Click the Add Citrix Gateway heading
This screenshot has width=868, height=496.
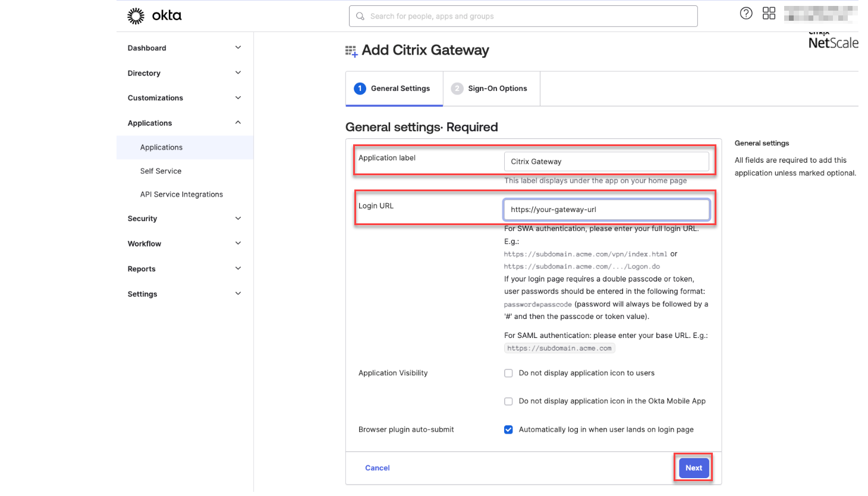(426, 50)
